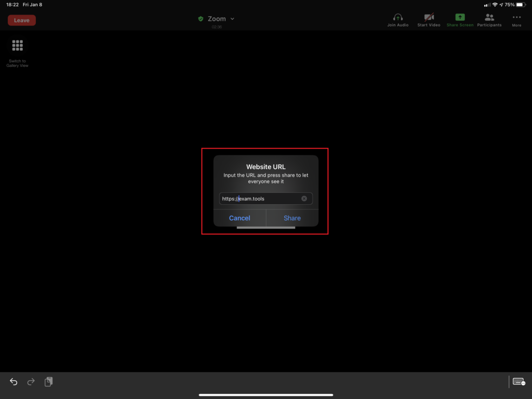Viewport: 532px width, 399px height.
Task: Tap the undo arrow icon
Action: click(14, 382)
